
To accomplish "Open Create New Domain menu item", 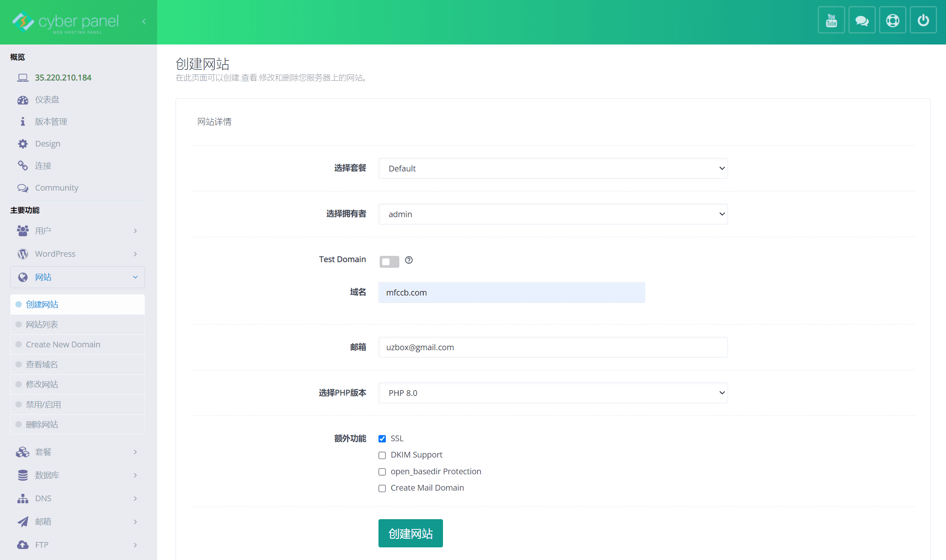I will (x=63, y=344).
